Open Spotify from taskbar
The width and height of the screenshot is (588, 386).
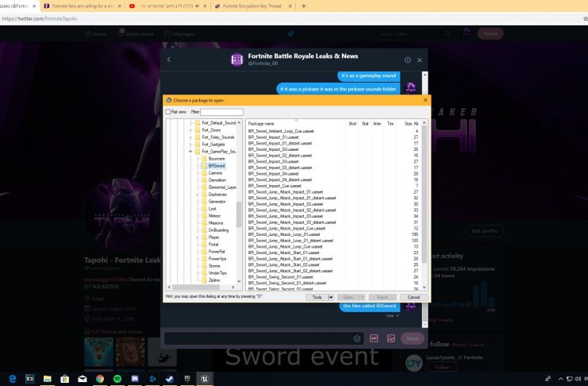click(x=117, y=379)
